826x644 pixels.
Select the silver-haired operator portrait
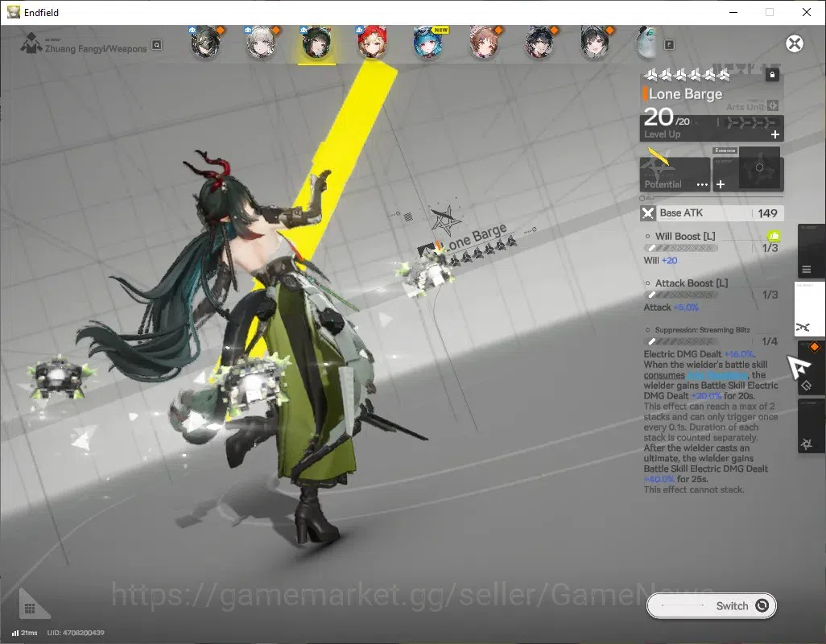[262, 43]
